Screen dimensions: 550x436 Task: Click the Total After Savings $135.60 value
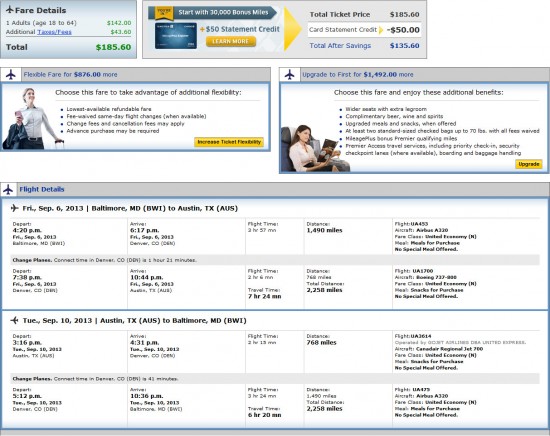tap(404, 46)
